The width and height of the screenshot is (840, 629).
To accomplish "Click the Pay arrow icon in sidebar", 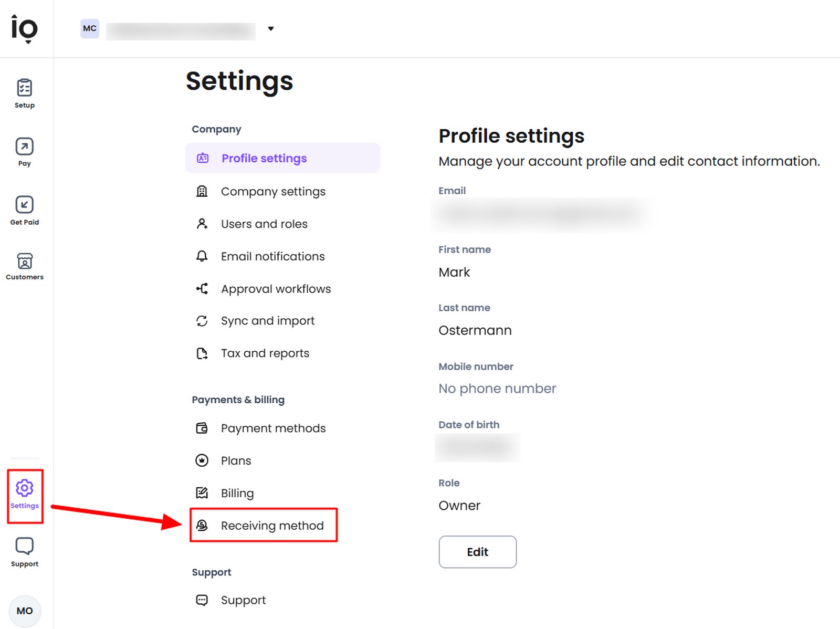I will point(24,147).
